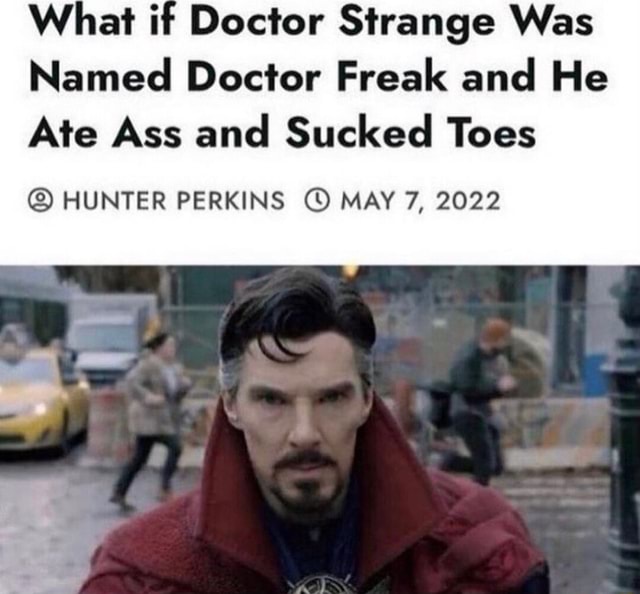This screenshot has height=594, width=640.
Task: Open the article headline about Doctor Strange
Action: (318, 76)
